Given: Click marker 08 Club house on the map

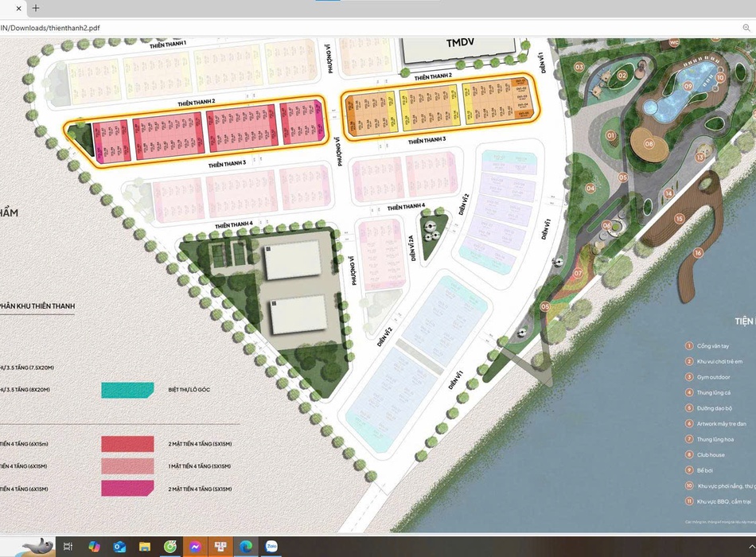Looking at the screenshot, I should point(649,144).
